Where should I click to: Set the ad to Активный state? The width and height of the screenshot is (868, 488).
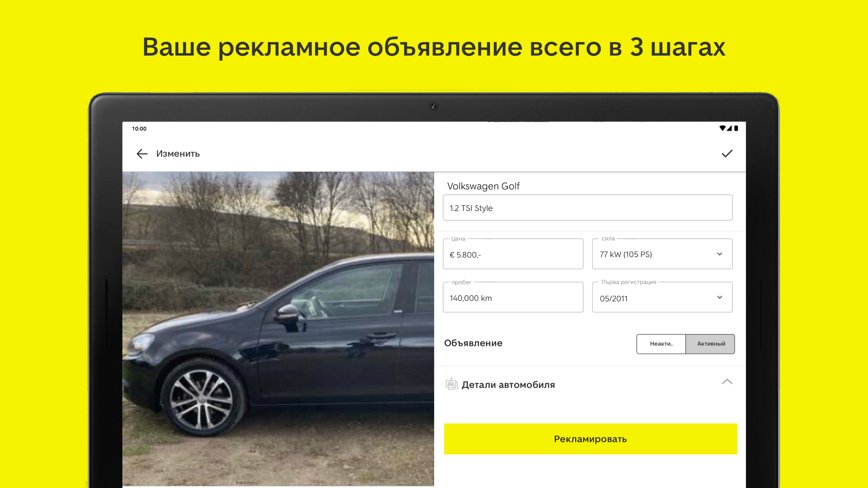710,344
